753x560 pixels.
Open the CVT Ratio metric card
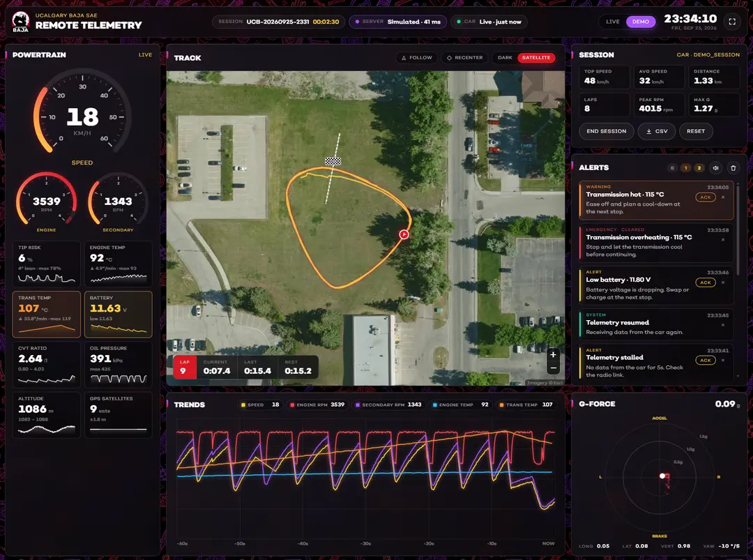point(46,365)
